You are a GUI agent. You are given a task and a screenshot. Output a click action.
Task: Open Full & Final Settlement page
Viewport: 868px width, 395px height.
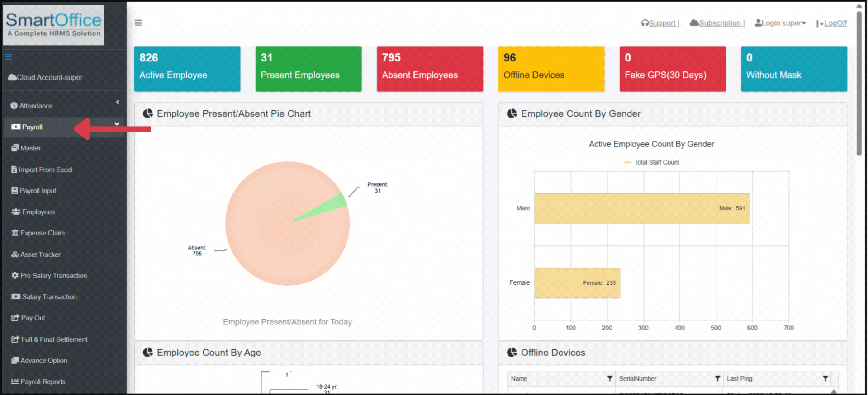coord(54,339)
